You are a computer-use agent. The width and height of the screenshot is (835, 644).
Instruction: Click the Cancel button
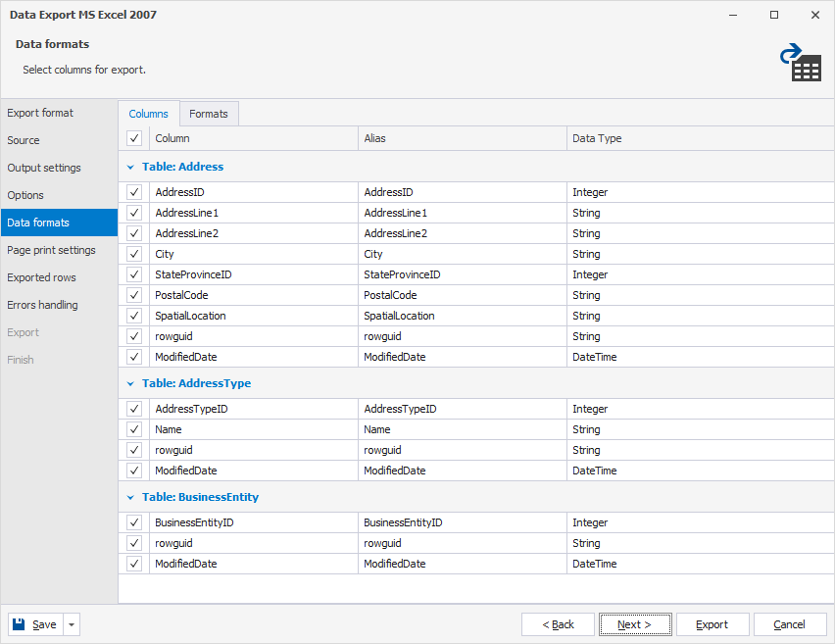point(789,624)
